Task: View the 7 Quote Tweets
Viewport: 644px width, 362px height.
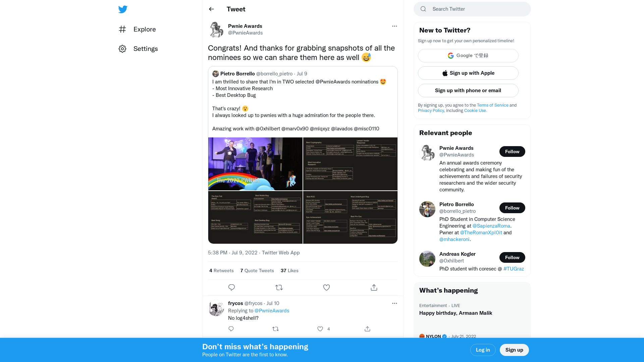Action: coord(257,270)
